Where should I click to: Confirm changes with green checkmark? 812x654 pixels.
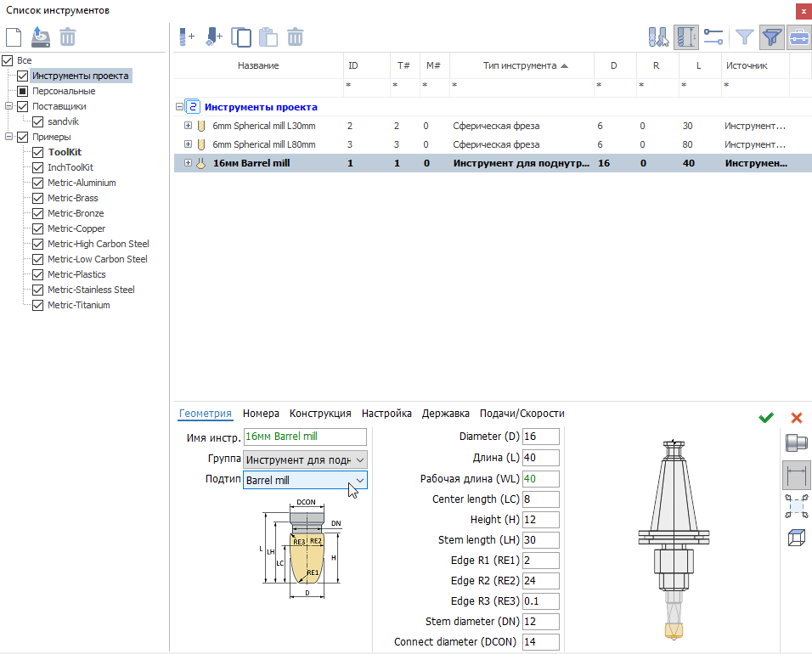tap(766, 417)
